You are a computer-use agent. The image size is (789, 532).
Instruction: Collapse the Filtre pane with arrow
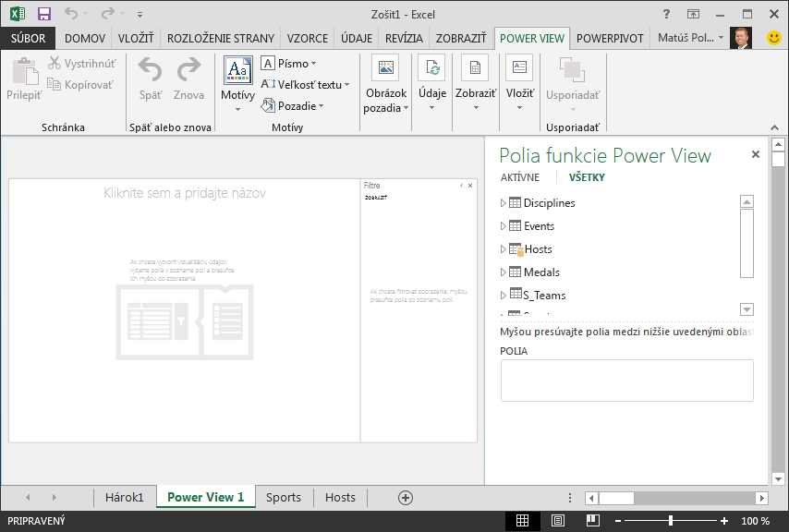coord(461,186)
